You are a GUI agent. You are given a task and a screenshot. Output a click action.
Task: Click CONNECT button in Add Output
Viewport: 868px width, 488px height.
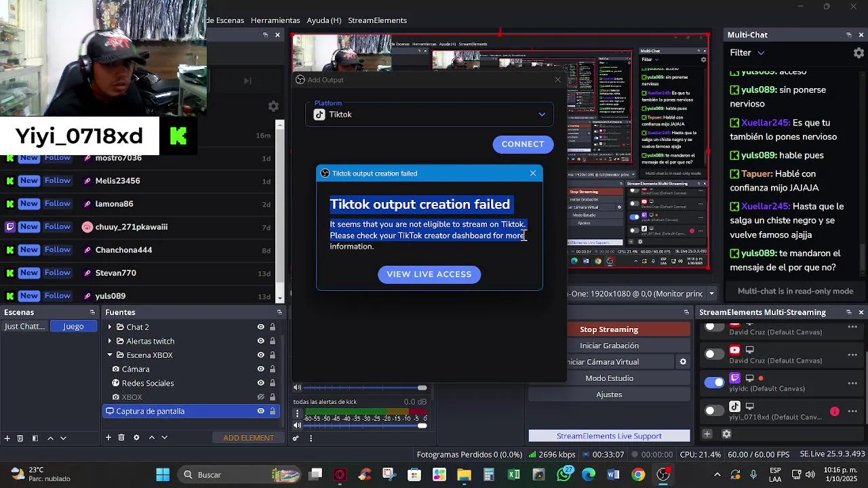523,144
